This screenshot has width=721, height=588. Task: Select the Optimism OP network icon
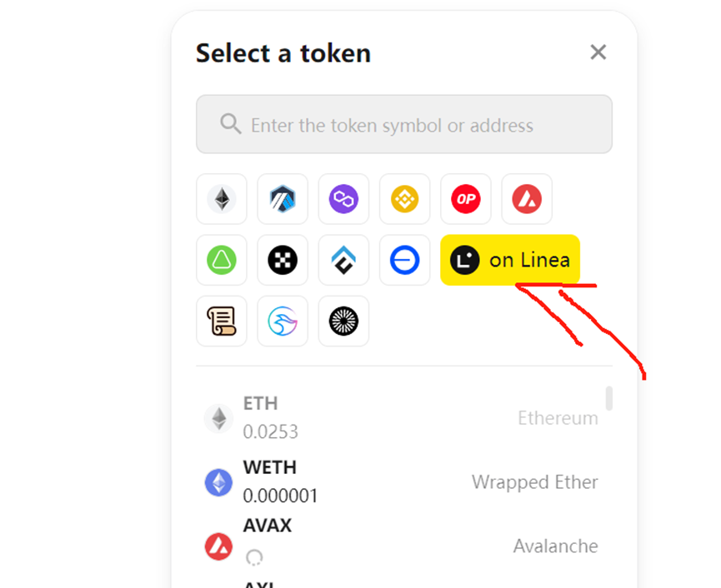point(466,199)
